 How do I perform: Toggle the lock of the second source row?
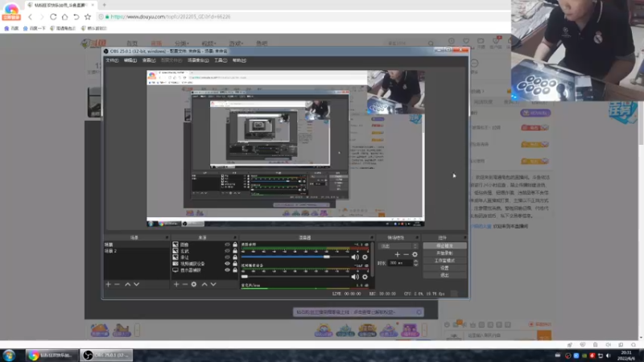pyautogui.click(x=235, y=251)
